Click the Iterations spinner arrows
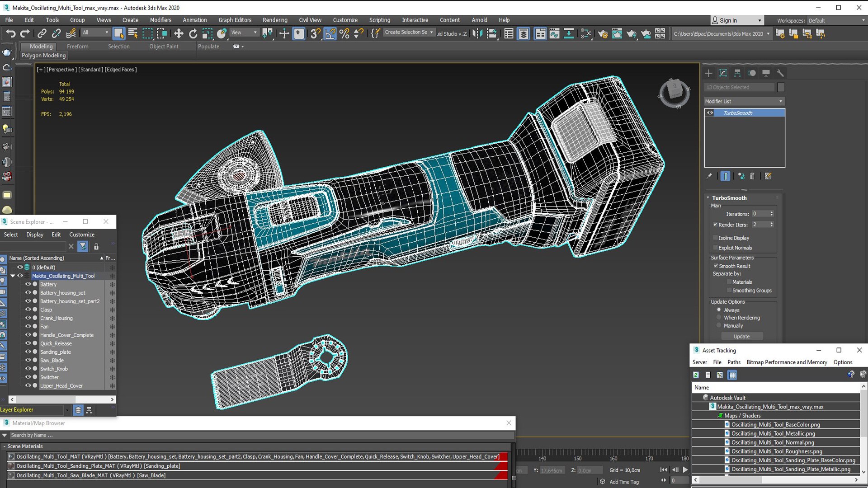Image resolution: width=868 pixels, height=488 pixels. click(772, 214)
